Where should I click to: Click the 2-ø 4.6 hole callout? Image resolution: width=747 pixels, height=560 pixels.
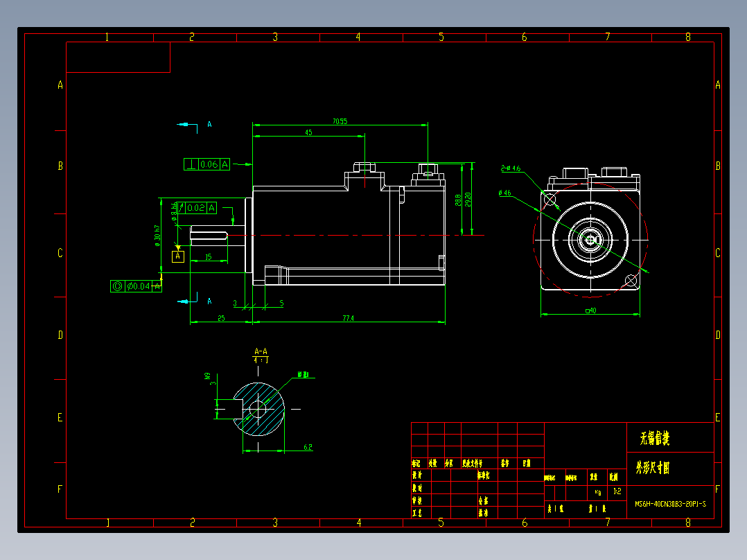[511, 168]
